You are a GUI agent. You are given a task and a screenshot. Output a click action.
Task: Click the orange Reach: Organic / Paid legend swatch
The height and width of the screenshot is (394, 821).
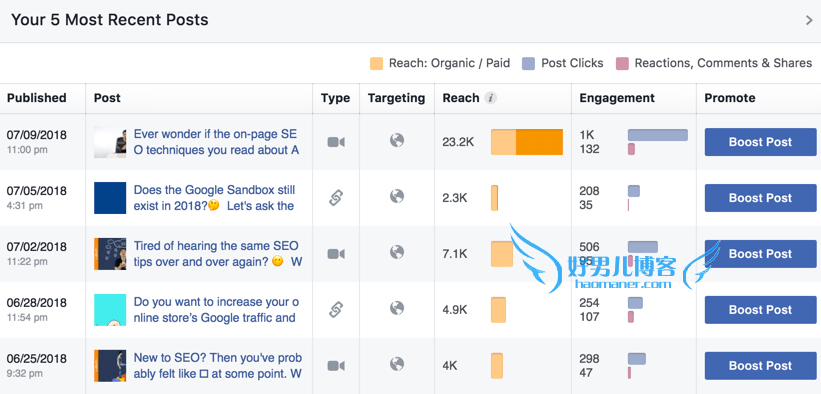[x=376, y=63]
